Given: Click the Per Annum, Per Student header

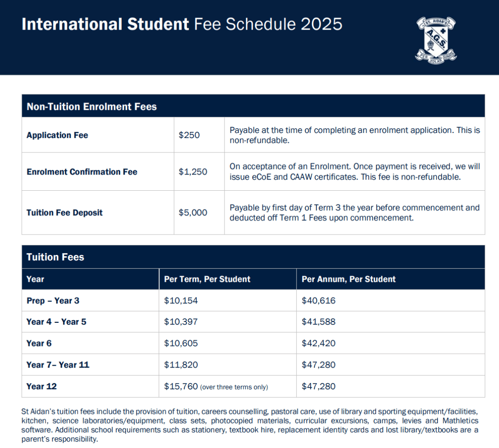Looking at the screenshot, I should coord(348,279).
